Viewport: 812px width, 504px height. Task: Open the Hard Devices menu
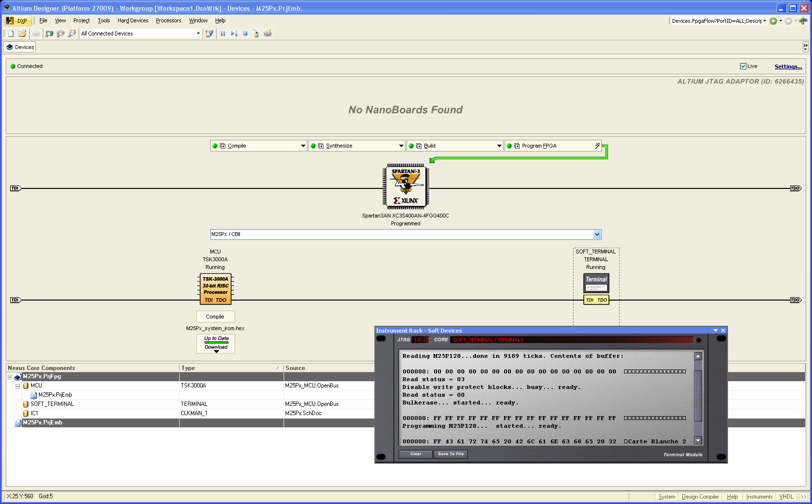click(133, 20)
